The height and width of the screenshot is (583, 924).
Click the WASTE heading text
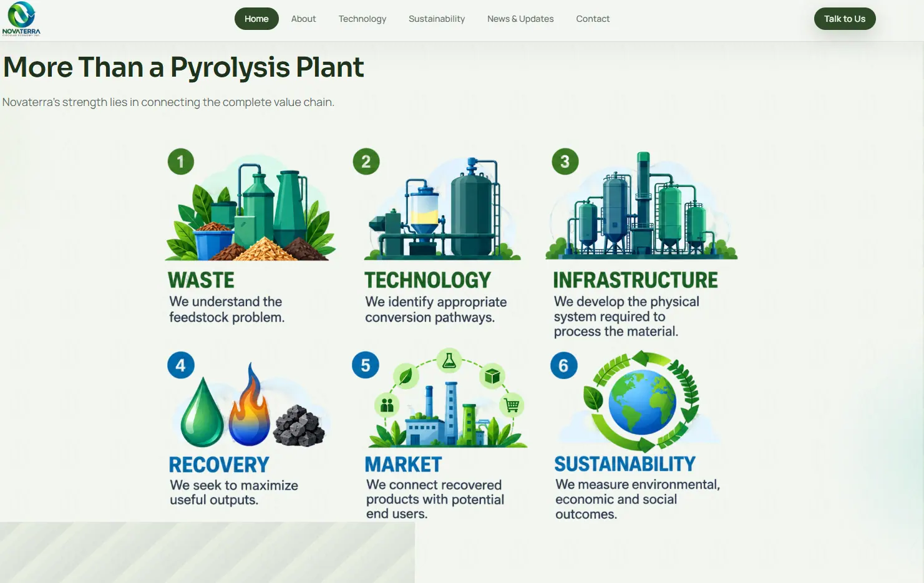point(201,280)
